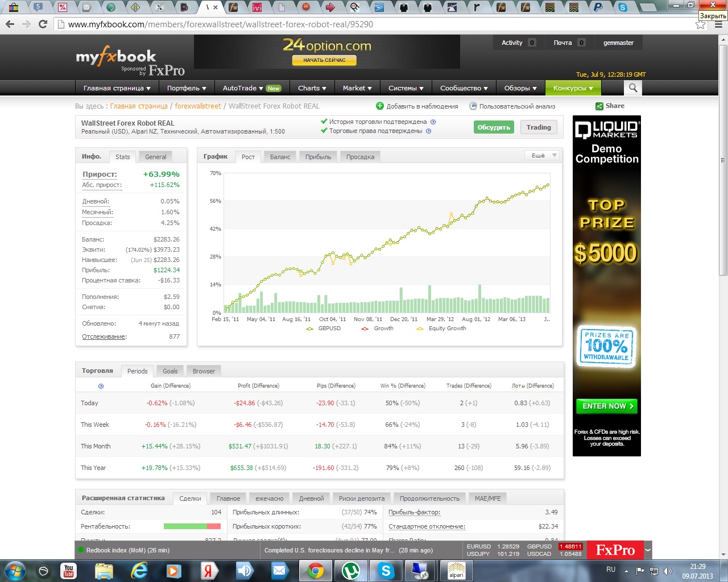728x582 pixels.
Task: Click the Trading button
Action: coord(539,127)
